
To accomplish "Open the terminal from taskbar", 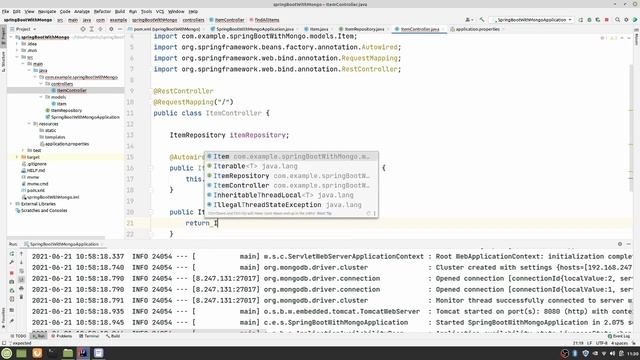I will tap(53, 353).
